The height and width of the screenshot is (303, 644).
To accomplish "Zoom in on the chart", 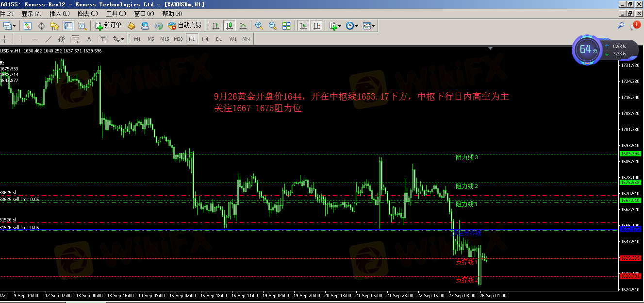I will tap(259, 26).
